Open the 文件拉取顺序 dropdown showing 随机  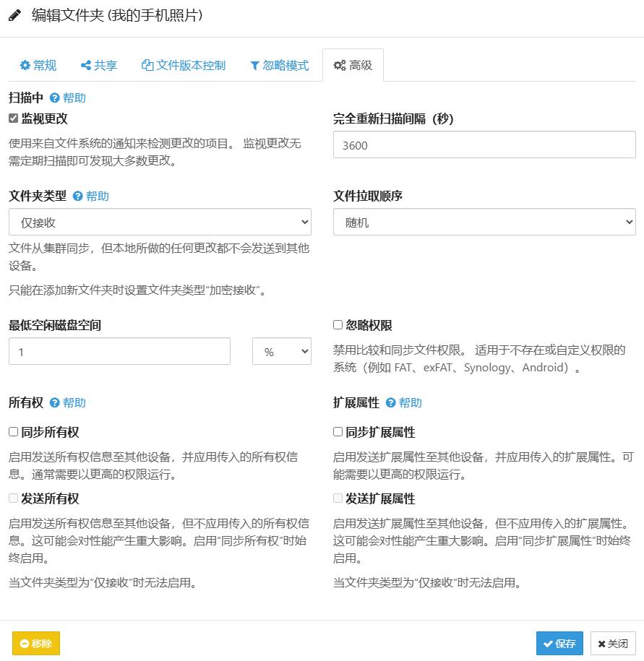484,222
